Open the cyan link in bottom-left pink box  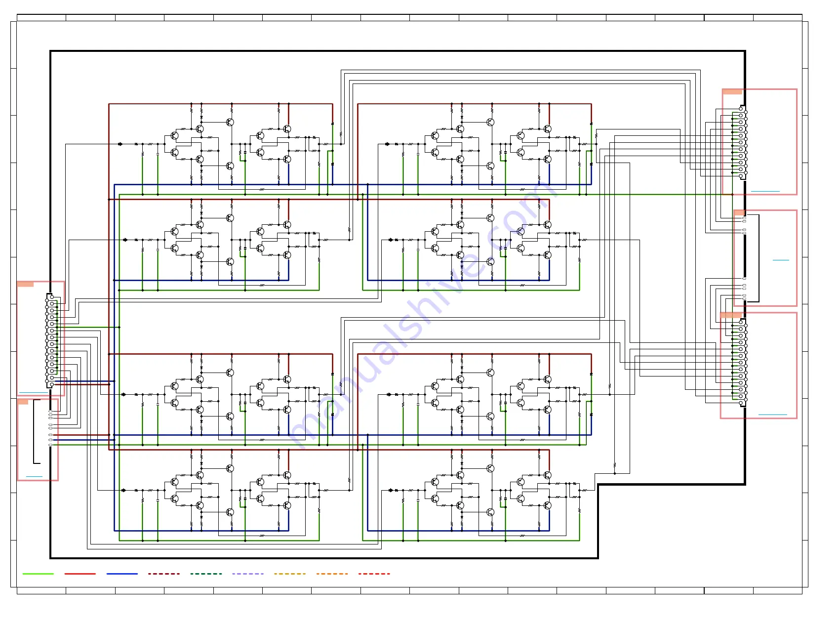pyautogui.click(x=34, y=476)
